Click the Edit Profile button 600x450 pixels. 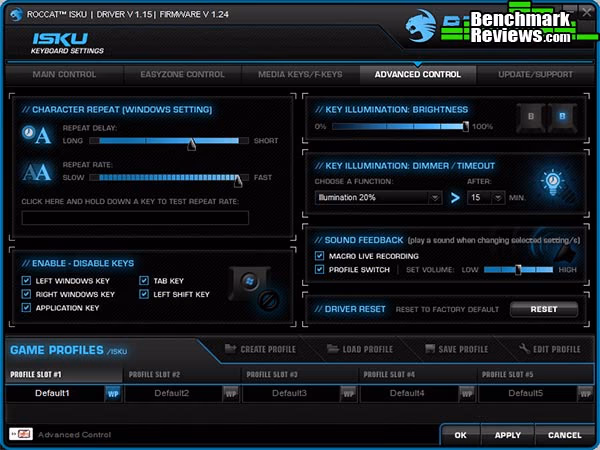(550, 349)
